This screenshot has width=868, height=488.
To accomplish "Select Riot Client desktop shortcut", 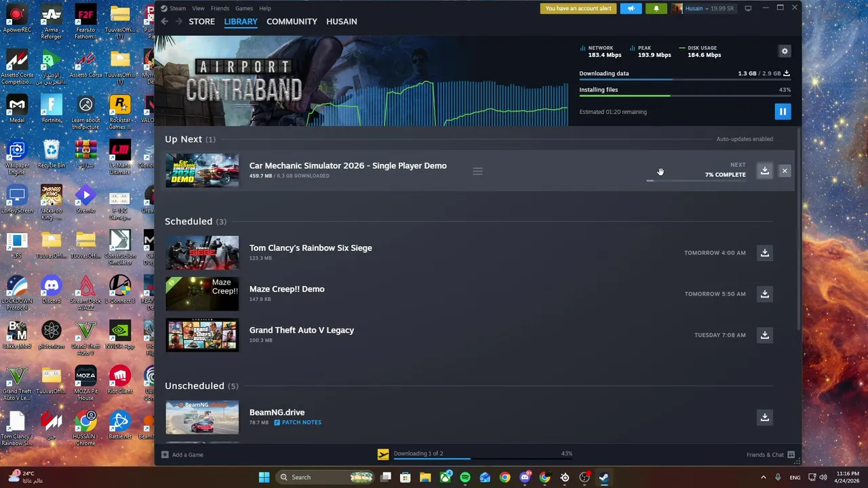I will 120,380.
